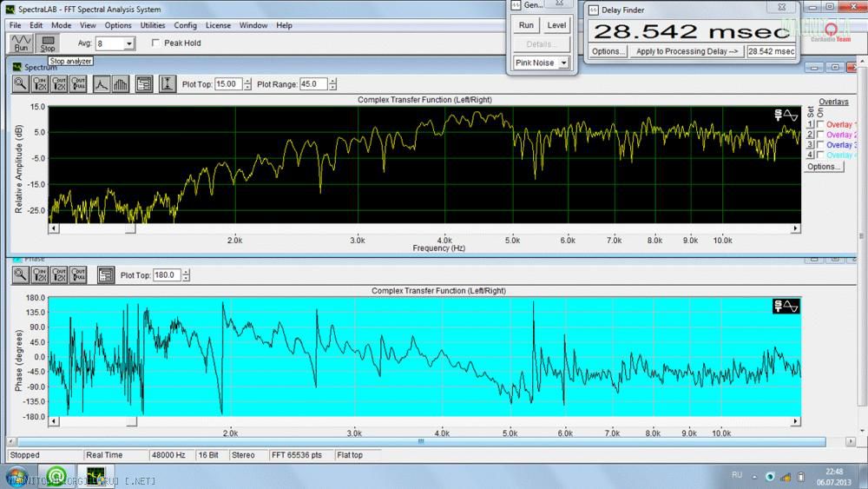This screenshot has width=868, height=489.
Task: Click the processing delay 28.542 msec field
Action: [772, 51]
